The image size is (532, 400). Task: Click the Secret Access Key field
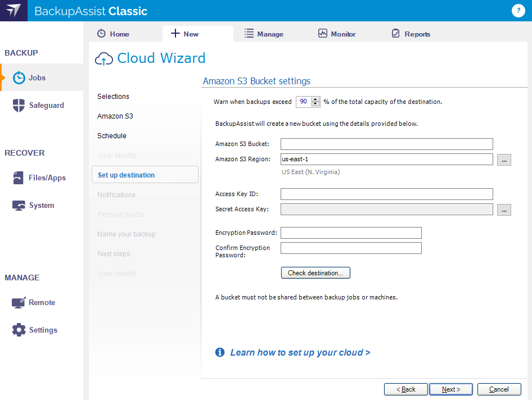tap(386, 209)
